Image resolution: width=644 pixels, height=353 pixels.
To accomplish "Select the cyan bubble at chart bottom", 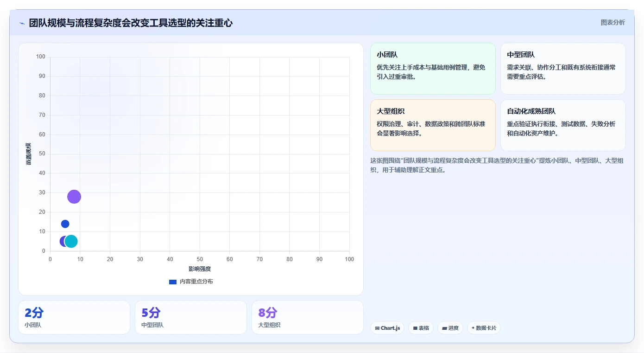I will coord(71,241).
